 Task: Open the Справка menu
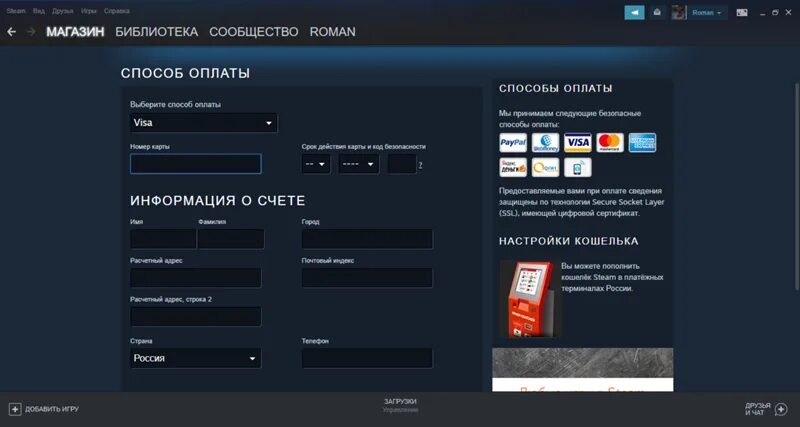116,11
